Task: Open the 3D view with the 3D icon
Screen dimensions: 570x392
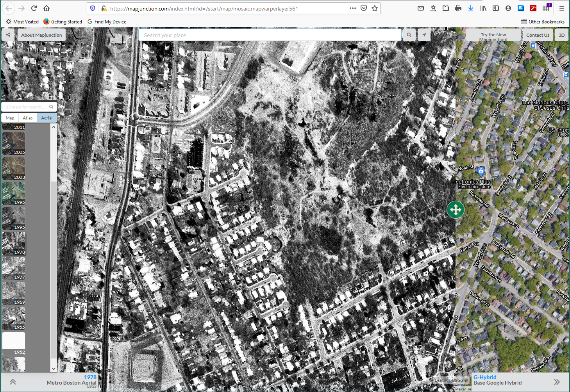Action: pos(561,35)
